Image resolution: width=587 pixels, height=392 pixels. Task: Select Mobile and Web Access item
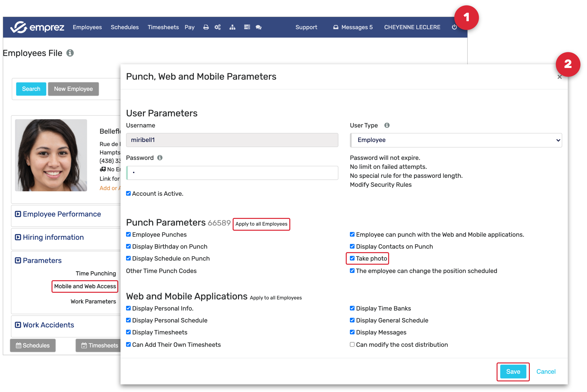point(85,286)
